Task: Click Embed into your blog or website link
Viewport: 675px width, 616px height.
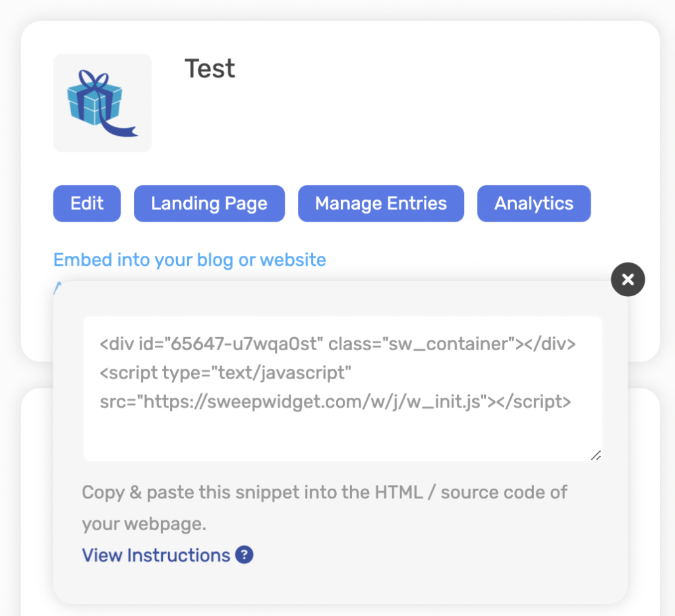Action: (190, 260)
